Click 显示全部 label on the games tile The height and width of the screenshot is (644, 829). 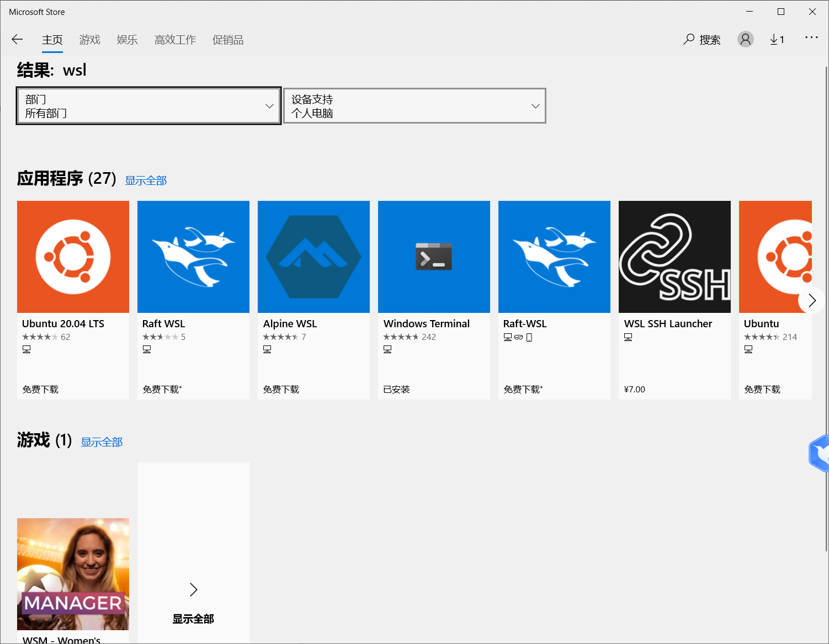(x=193, y=619)
